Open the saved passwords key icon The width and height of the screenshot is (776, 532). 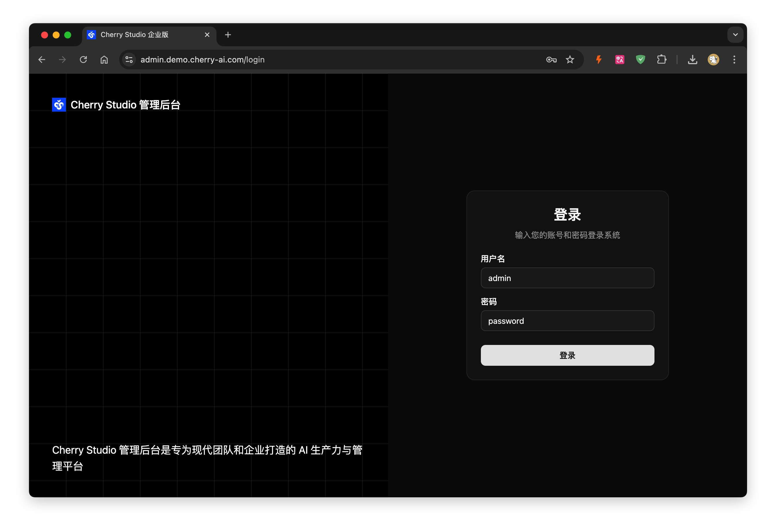[x=551, y=59]
